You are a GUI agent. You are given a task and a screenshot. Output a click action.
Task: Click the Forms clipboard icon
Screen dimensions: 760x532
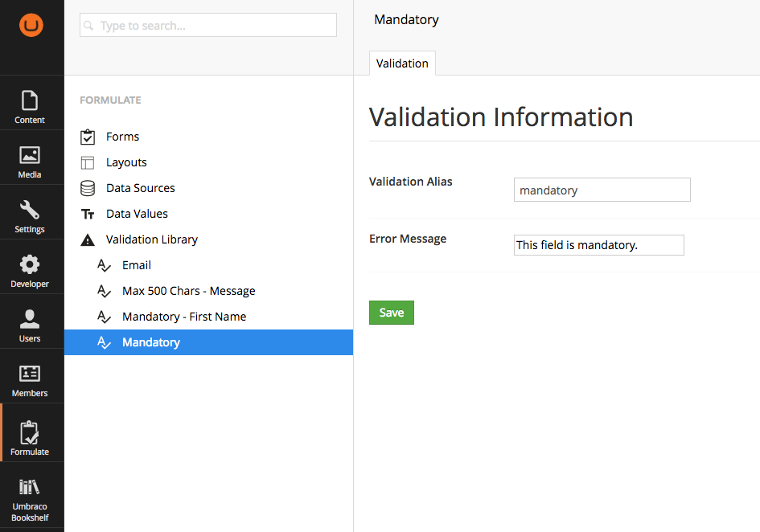click(88, 137)
